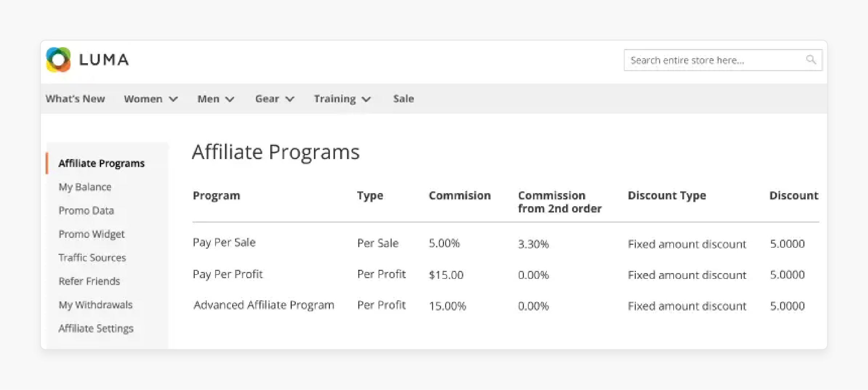Expand the Gear dropdown chevron
The image size is (868, 390).
290,99
